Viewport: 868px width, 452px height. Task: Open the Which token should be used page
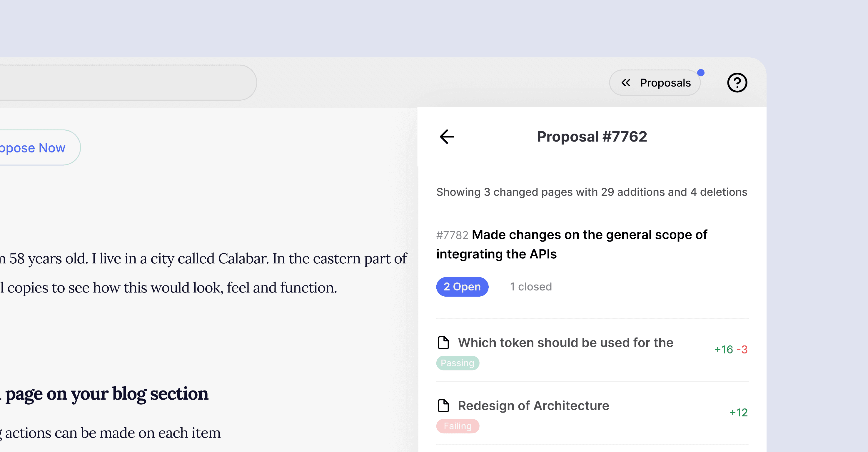pyautogui.click(x=565, y=343)
